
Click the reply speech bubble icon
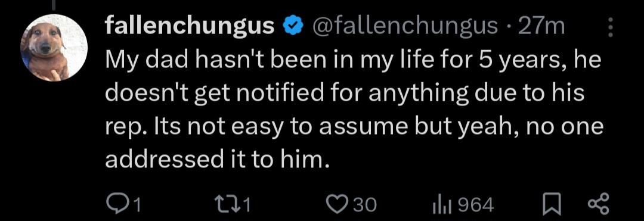tap(117, 204)
